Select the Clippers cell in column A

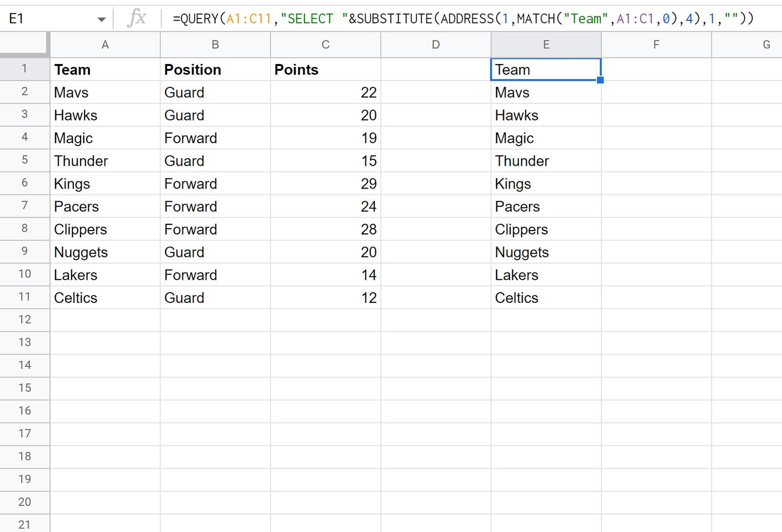[105, 229]
